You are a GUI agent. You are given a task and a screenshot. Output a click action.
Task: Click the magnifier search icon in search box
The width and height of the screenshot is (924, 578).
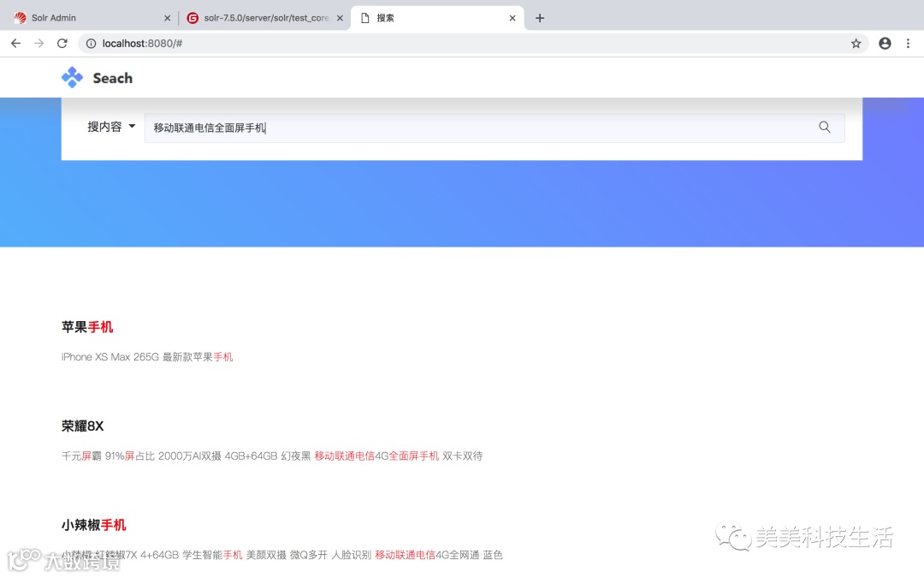point(825,127)
